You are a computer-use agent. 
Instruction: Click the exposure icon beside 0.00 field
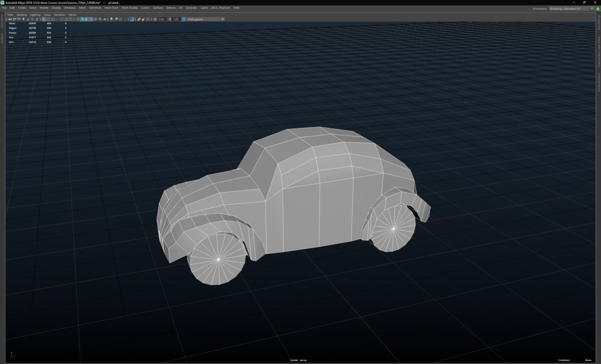point(155,19)
